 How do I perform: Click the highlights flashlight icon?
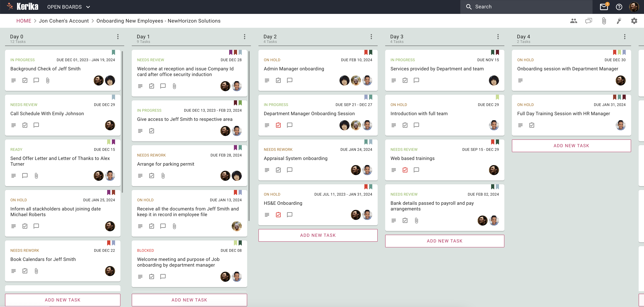pos(619,21)
